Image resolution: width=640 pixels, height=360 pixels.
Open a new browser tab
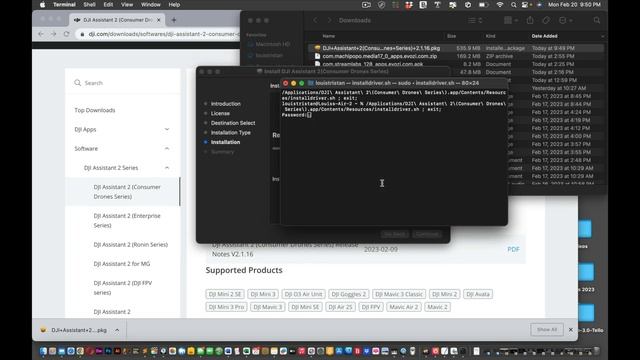coord(174,20)
